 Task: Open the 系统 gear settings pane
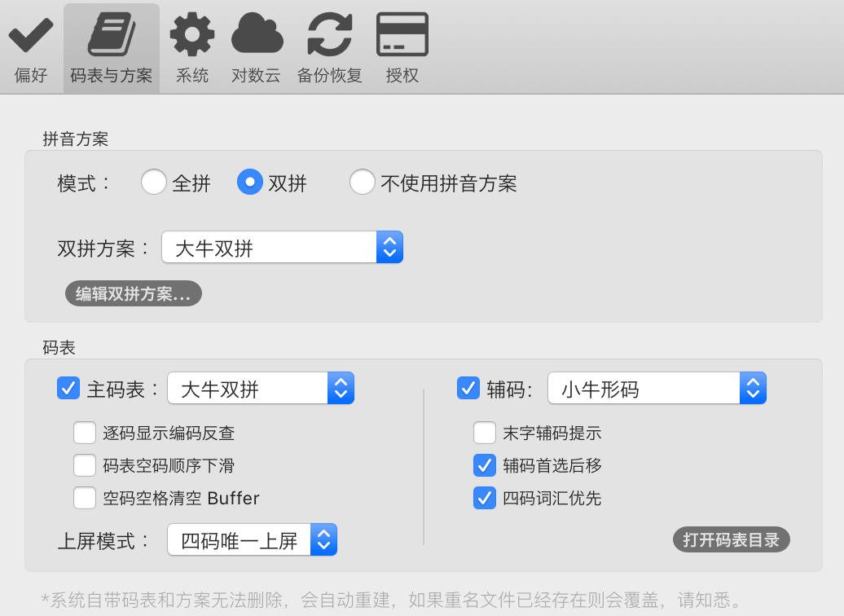[x=192, y=48]
